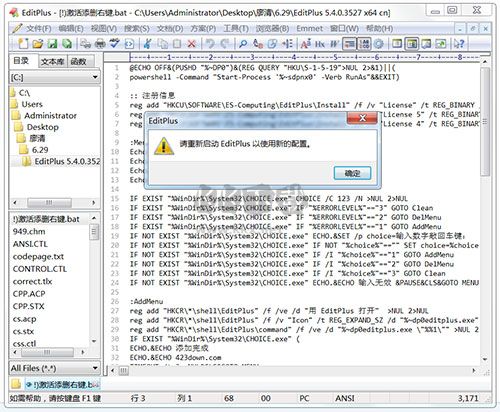Open the 工具(T) menu
This screenshot has width=500, height=412.
tap(236, 29)
